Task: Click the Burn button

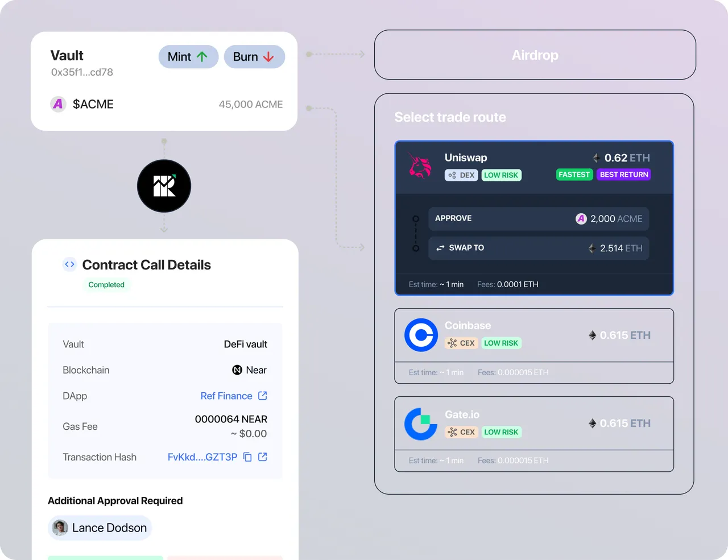Action: 254,57
